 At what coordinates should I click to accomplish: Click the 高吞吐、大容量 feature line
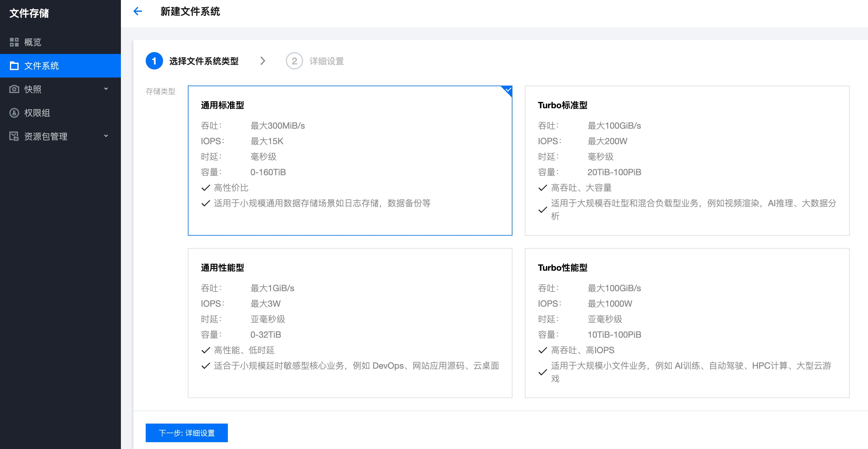[x=582, y=188]
